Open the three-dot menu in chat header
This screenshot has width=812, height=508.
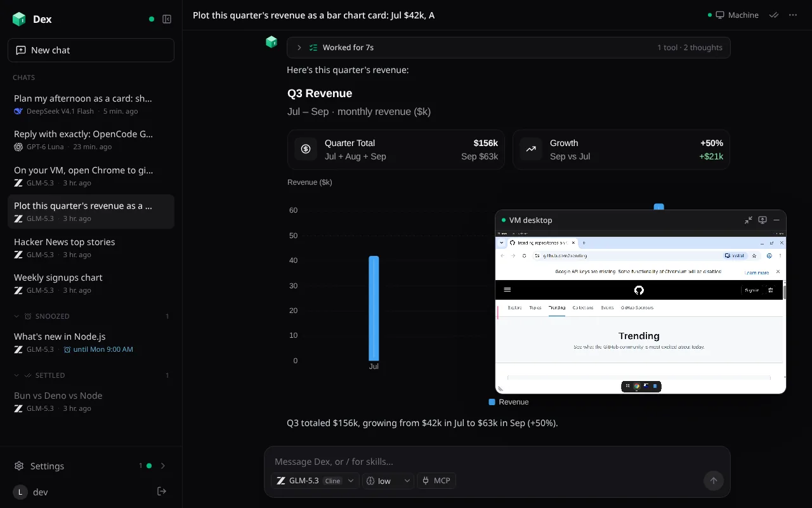point(793,15)
